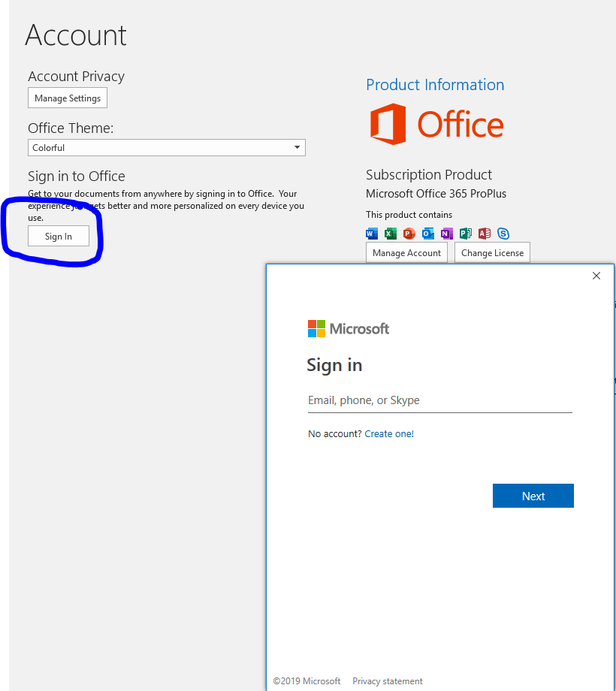Click the Outlook app icon
616x691 pixels.
pos(428,234)
